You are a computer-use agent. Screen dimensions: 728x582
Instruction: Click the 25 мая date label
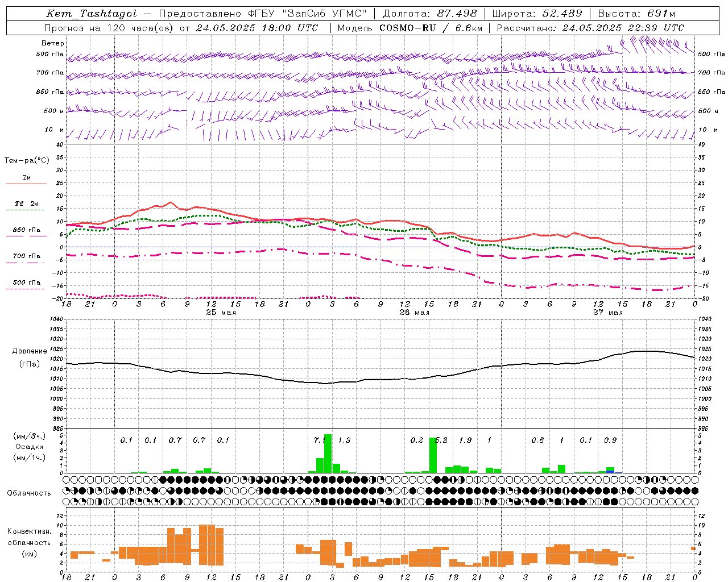(221, 313)
